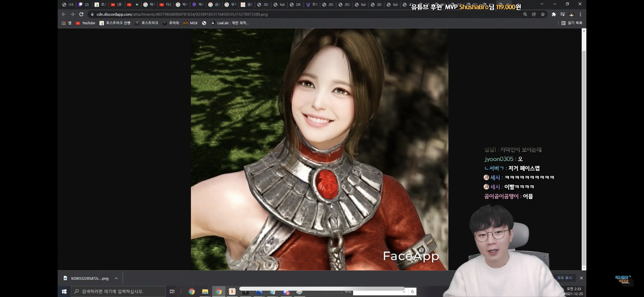Image resolution: width=644 pixels, height=297 pixels.
Task: Open the LoaCalc bookmark
Action: (x=230, y=23)
